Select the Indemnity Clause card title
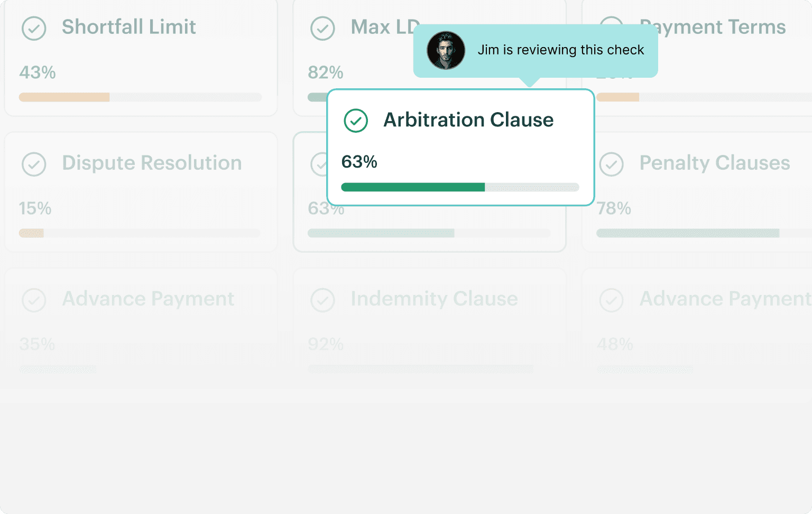This screenshot has width=812, height=514. click(434, 299)
